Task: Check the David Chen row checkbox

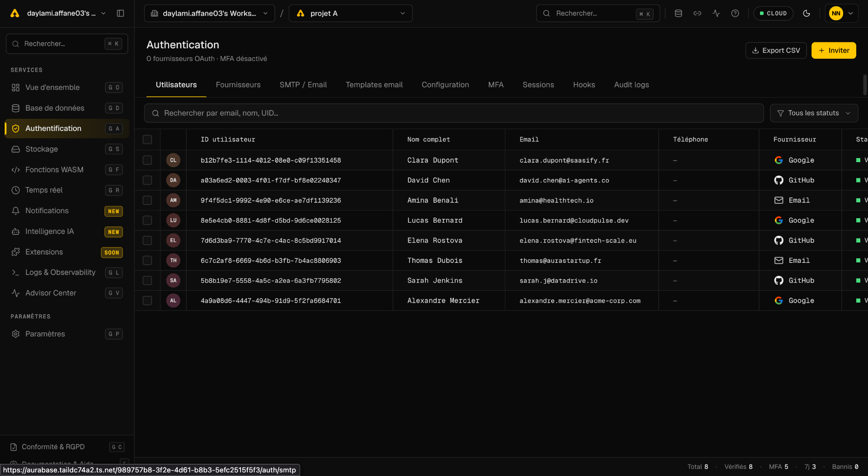Action: pos(147,180)
